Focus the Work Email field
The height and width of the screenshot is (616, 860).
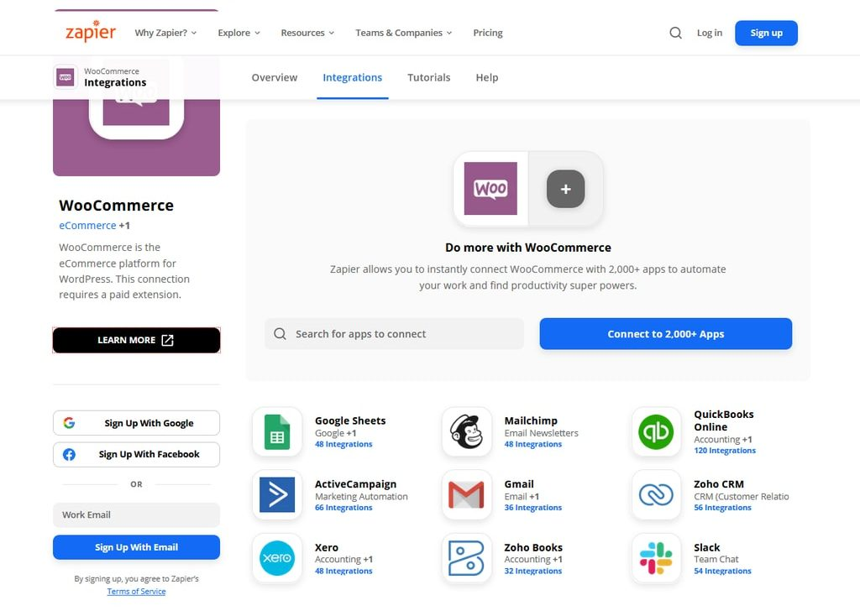click(x=137, y=514)
